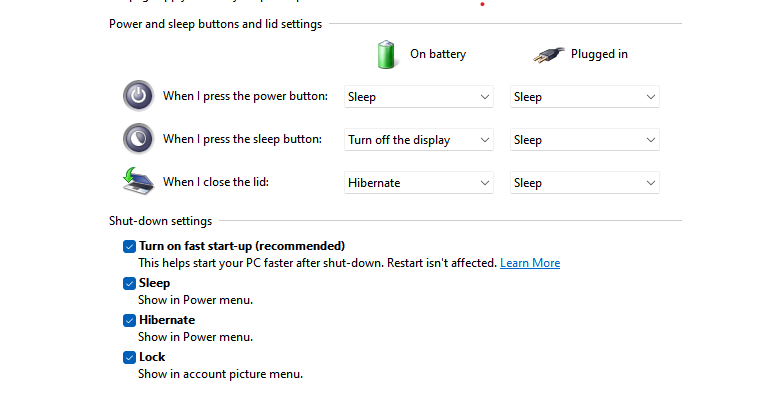This screenshot has height=407, width=775.
Task: Open close lid plugged-in dropdown
Action: coord(584,183)
